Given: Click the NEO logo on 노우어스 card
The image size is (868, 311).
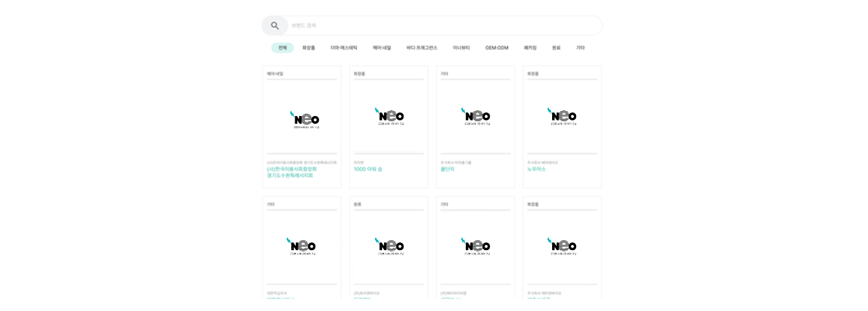Looking at the screenshot, I should (562, 117).
